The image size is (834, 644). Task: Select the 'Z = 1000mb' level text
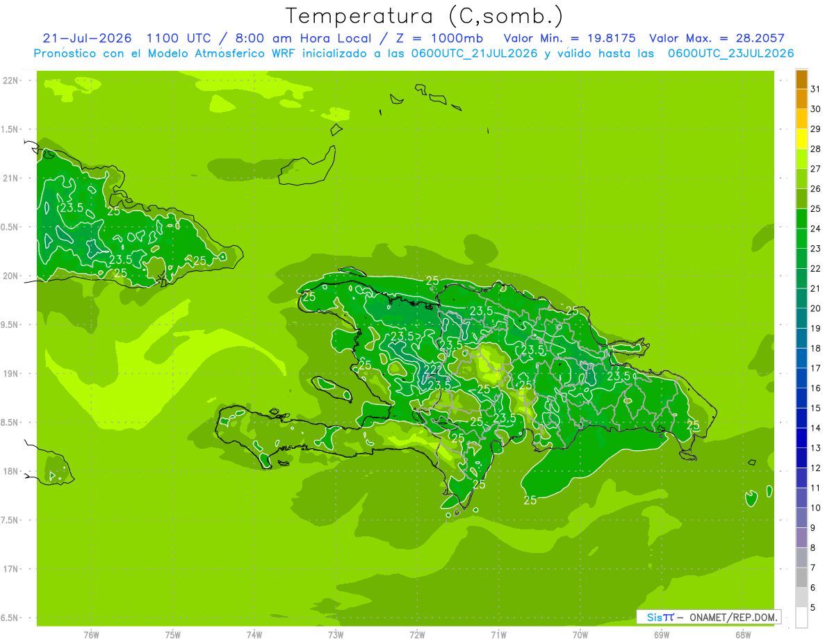pyautogui.click(x=440, y=38)
